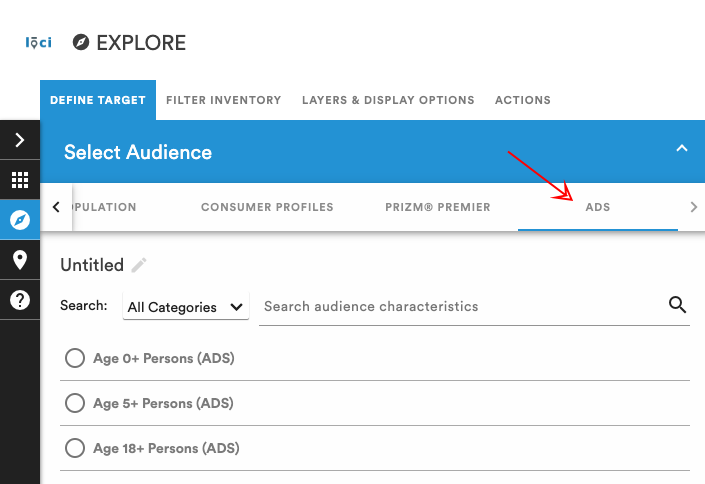Click the Select Audience heading
This screenshot has width=705, height=484.
click(x=138, y=152)
